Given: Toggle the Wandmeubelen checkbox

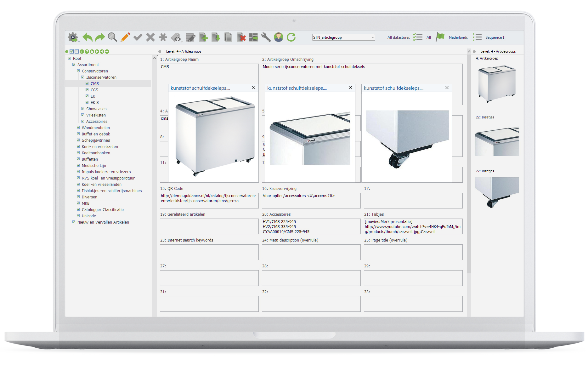Looking at the screenshot, I should [x=78, y=128].
